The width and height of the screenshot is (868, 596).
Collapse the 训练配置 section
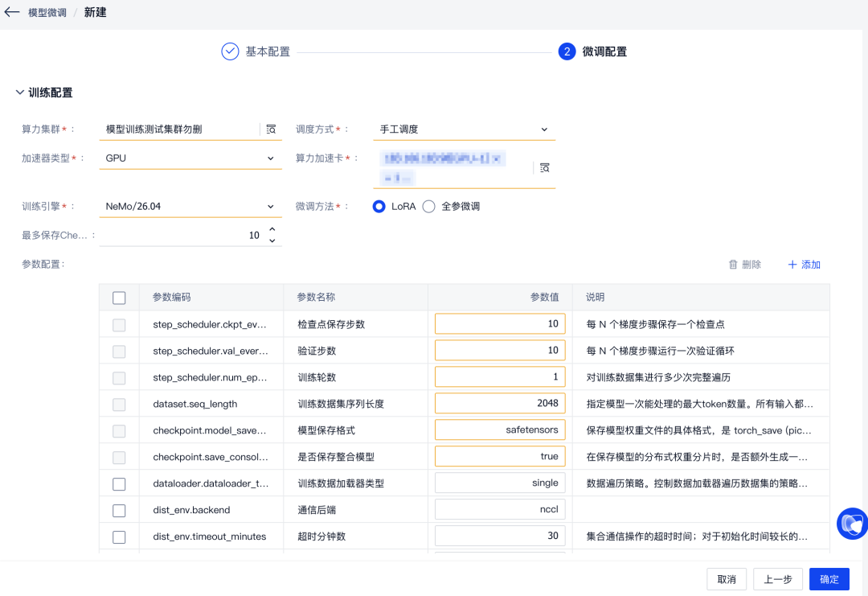[20, 92]
